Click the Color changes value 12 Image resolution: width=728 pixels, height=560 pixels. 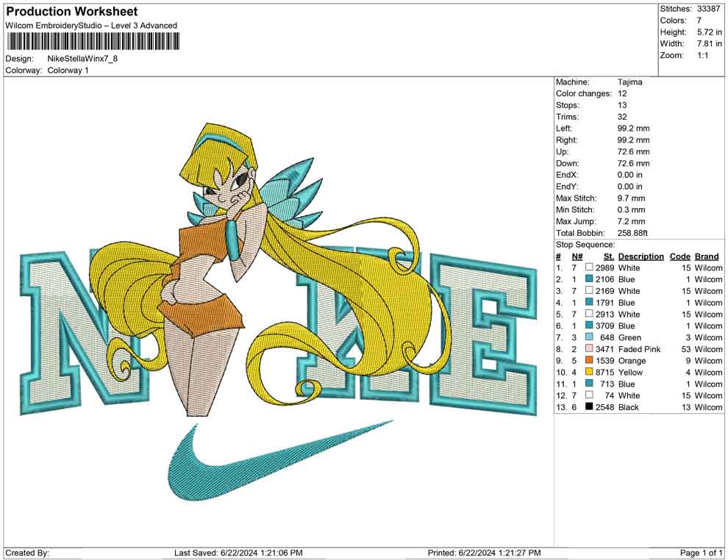point(622,94)
